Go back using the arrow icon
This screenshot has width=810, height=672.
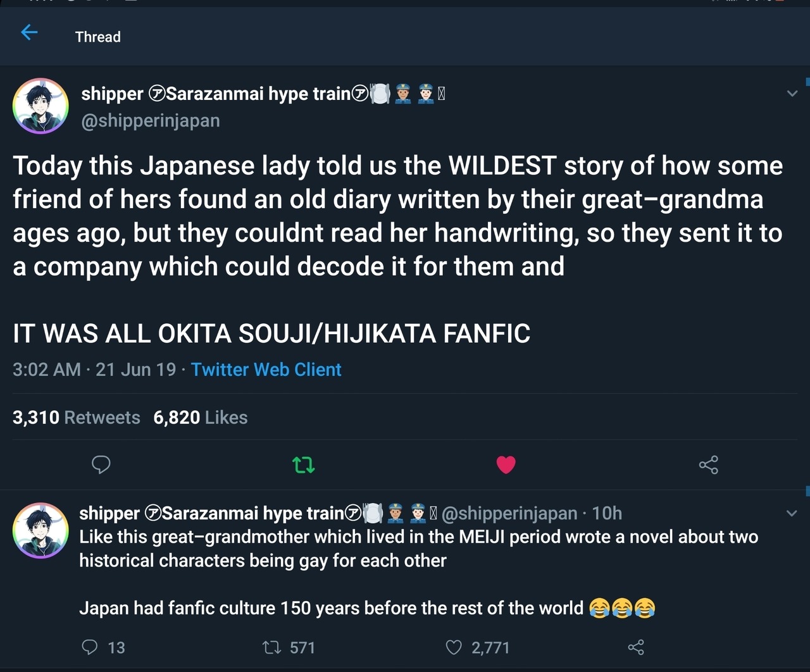(x=29, y=32)
